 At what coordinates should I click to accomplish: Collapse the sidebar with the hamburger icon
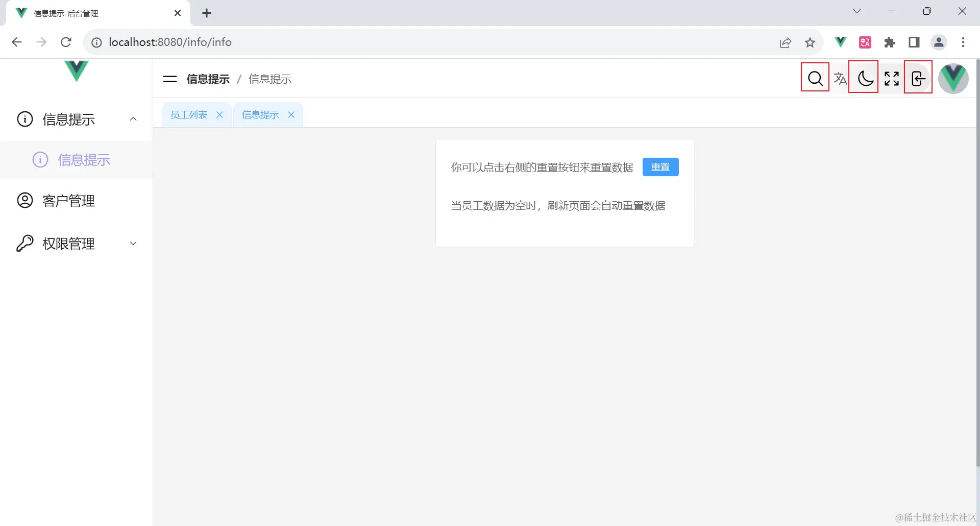click(169, 79)
